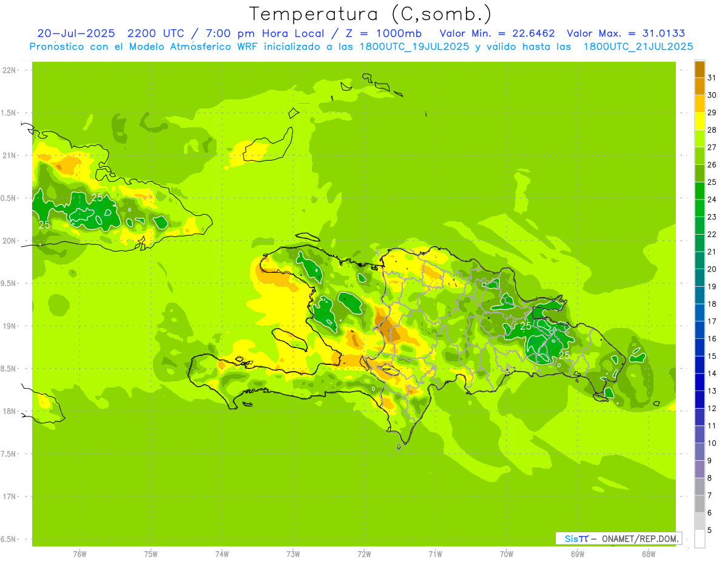Click the '21N' latitude label

coord(10,155)
